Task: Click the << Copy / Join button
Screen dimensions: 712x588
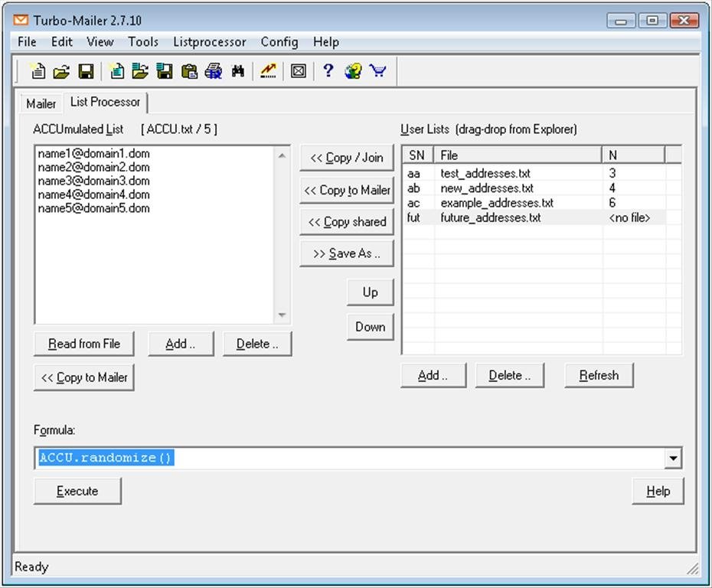Action: click(347, 158)
